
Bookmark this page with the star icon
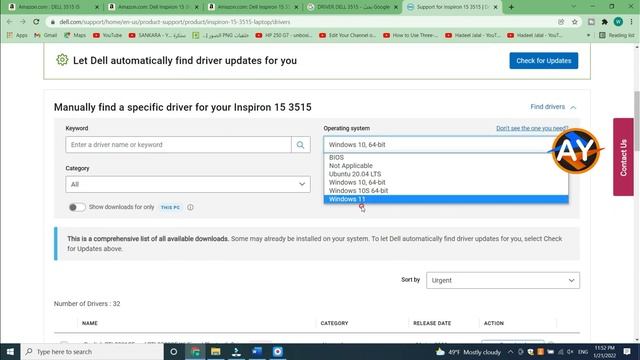coord(575,22)
